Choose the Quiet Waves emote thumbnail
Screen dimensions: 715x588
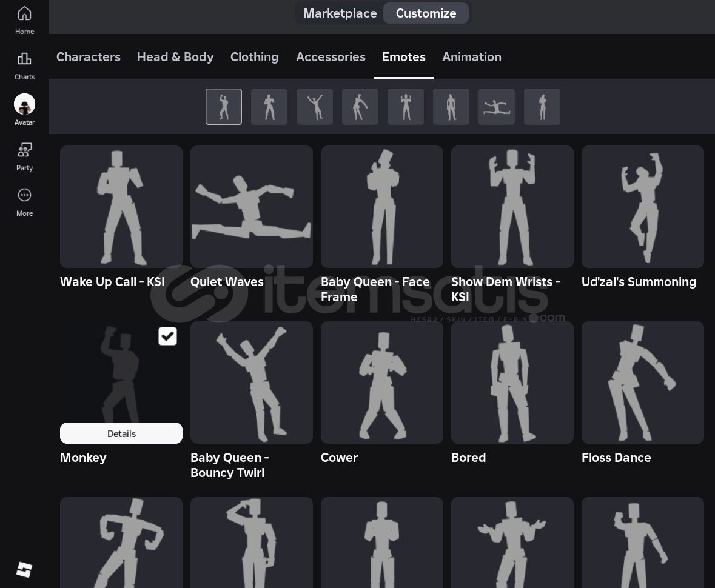coord(252,207)
